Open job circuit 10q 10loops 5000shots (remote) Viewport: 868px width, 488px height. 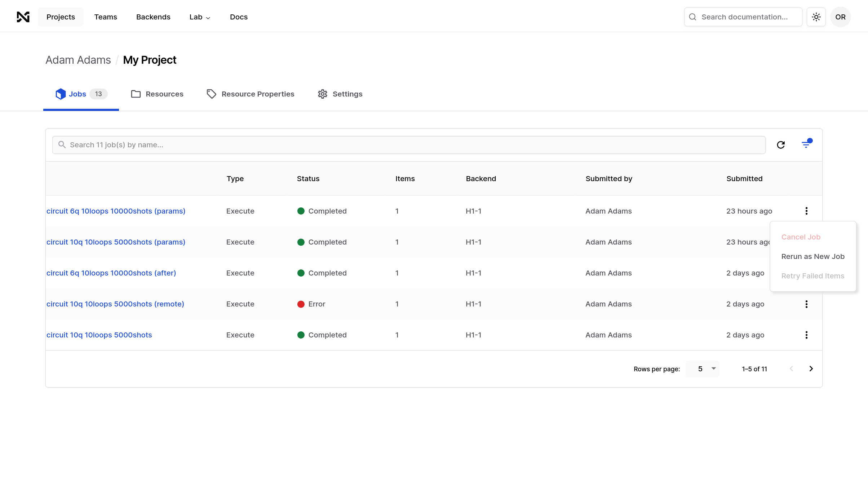coord(115,304)
